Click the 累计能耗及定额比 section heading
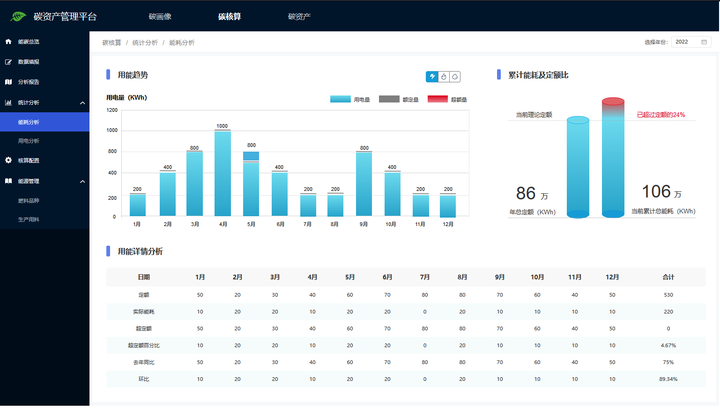The width and height of the screenshot is (720, 409). click(538, 75)
